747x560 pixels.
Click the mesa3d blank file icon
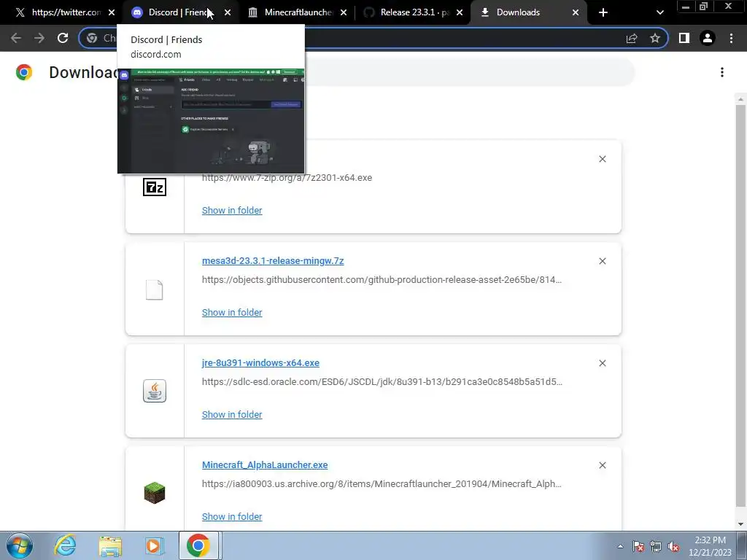[x=155, y=289]
